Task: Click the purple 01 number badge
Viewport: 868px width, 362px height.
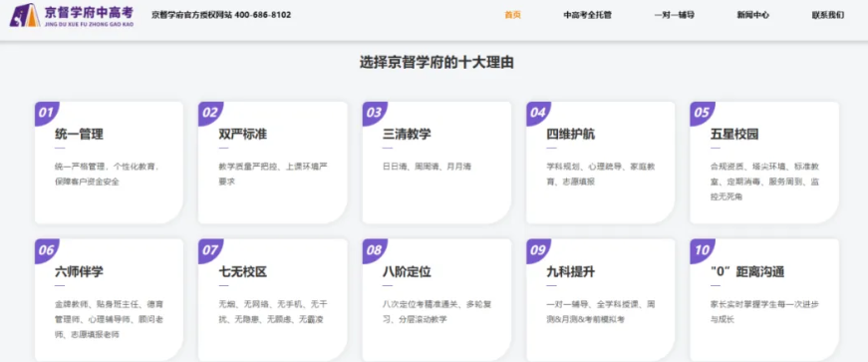Action: click(47, 113)
